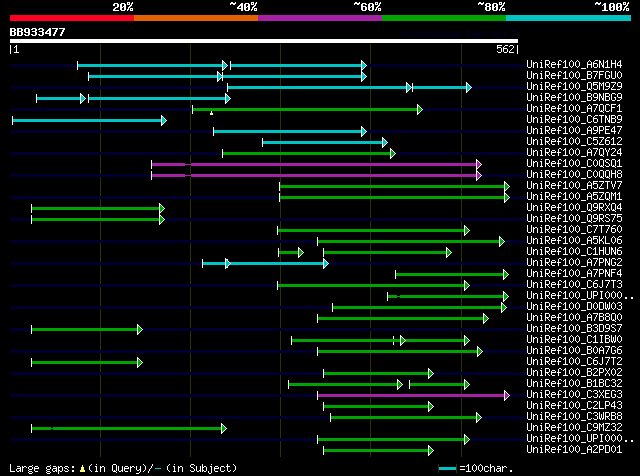
Task: Select the UniRef100_C9MZ32 label
Action: pos(574,428)
